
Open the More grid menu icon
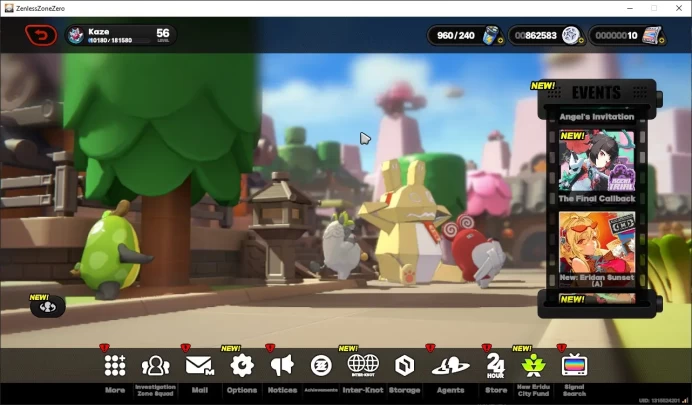[x=115, y=365]
